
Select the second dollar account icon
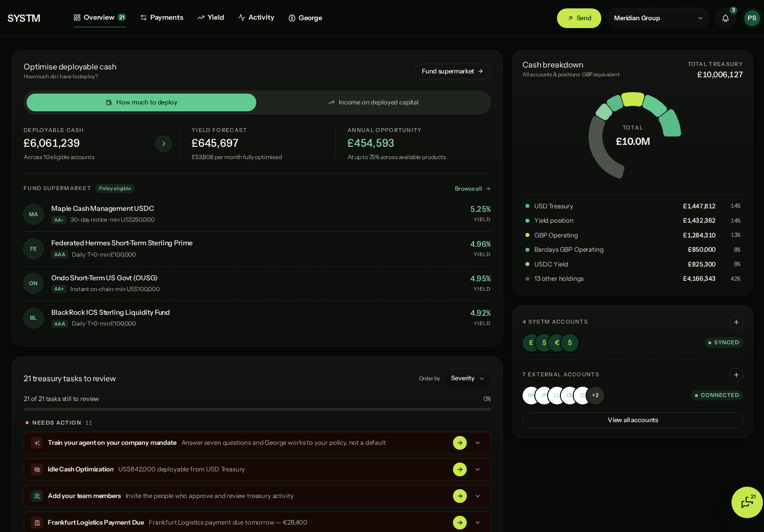pos(570,343)
